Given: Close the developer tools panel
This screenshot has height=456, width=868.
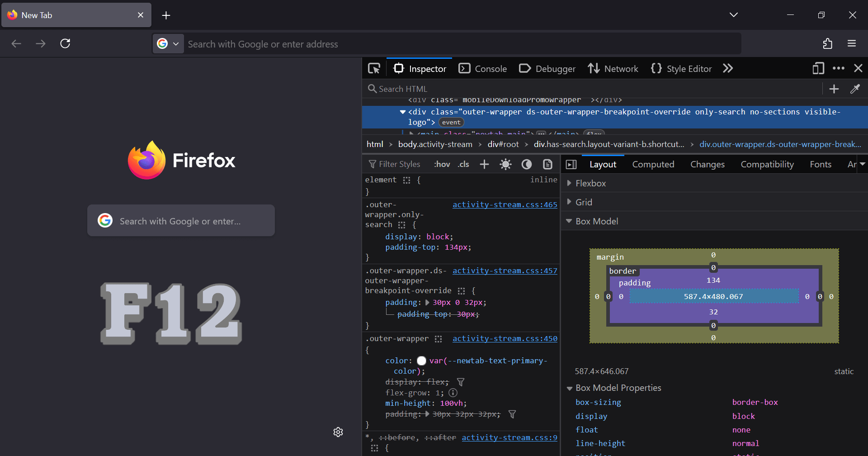Looking at the screenshot, I should pos(858,68).
